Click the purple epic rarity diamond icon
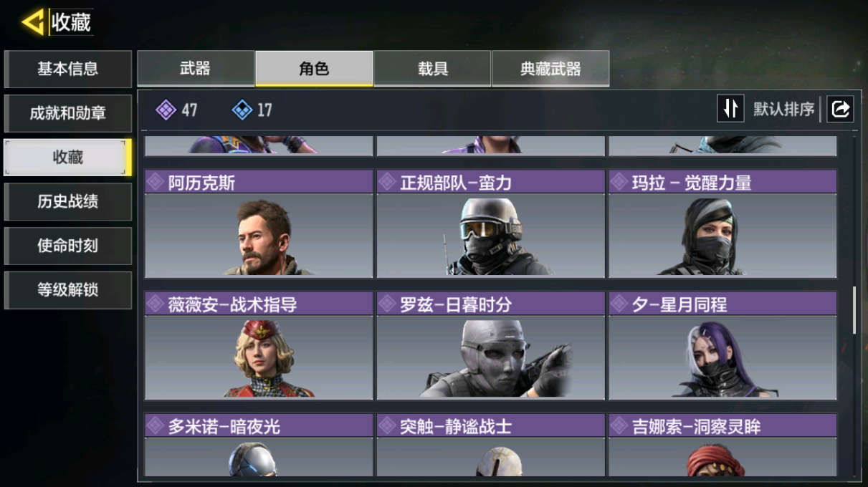 (x=166, y=110)
